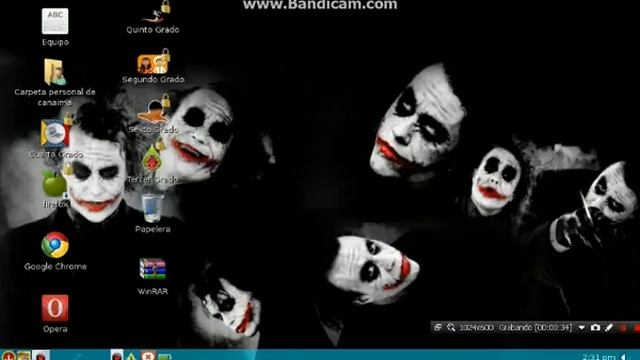Open the Bandicam dropdown arrow menu

click(582, 327)
